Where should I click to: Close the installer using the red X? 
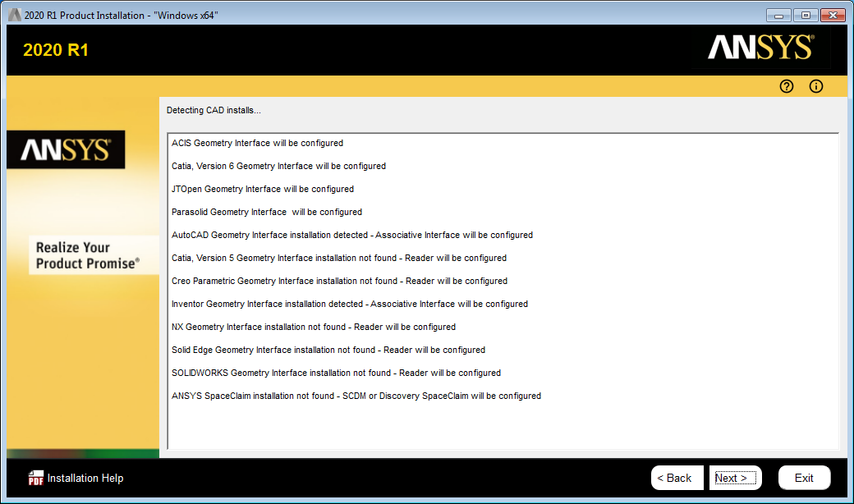832,15
